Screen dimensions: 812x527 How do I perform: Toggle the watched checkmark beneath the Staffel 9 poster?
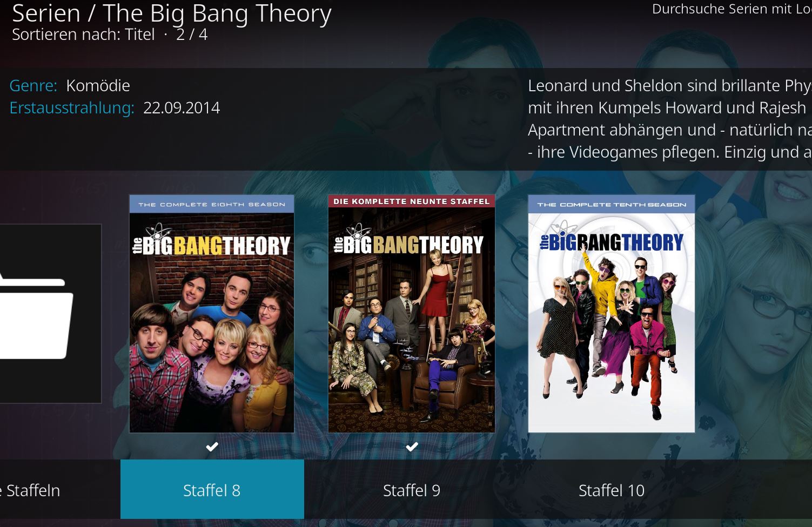tap(412, 447)
